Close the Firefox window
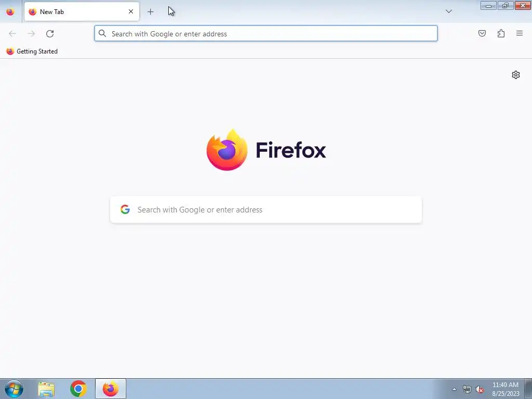The image size is (532, 399). coord(523,5)
